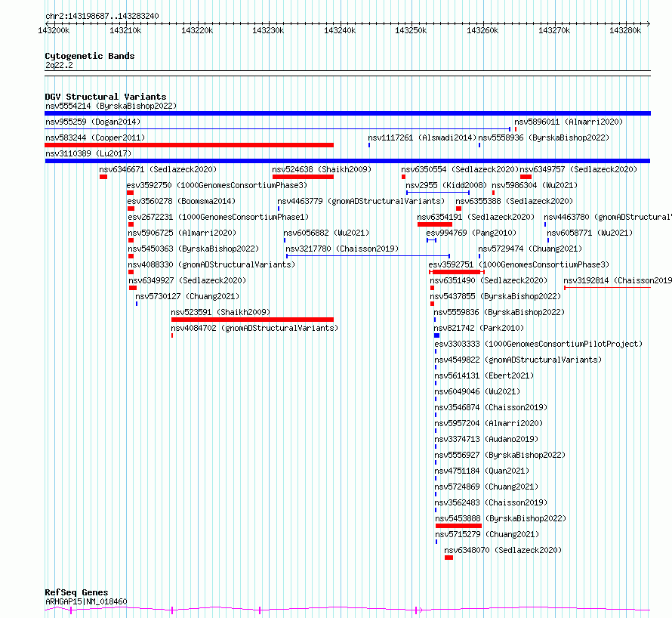672x618 pixels.
Task: Open nsv6348070 (Sedlazeck2020) label
Action: coord(503,550)
